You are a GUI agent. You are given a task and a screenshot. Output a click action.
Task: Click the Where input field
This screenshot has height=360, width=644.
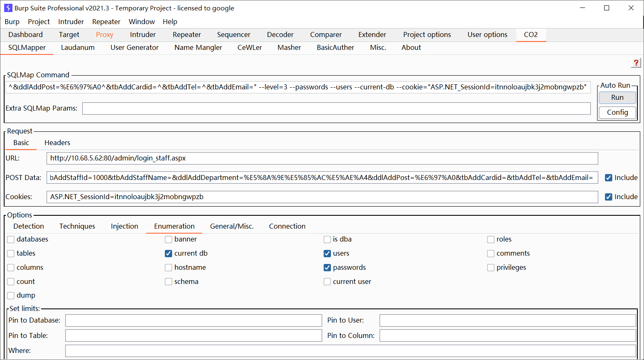pos(351,351)
